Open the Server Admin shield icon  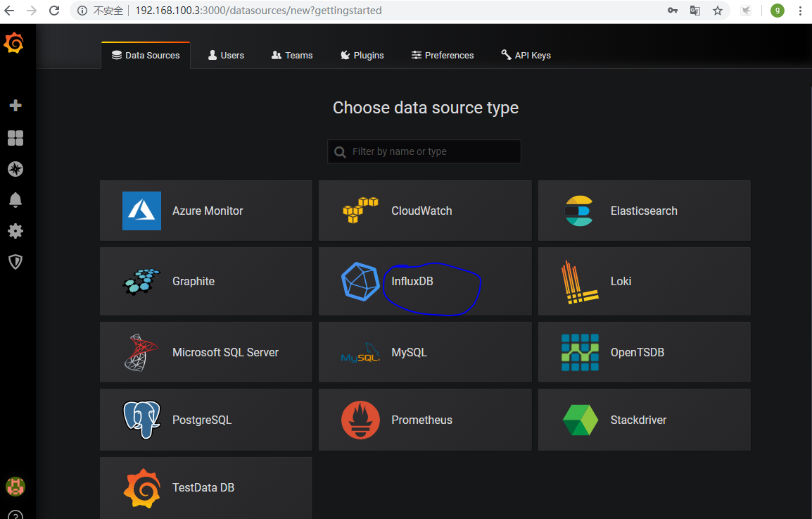(15, 262)
